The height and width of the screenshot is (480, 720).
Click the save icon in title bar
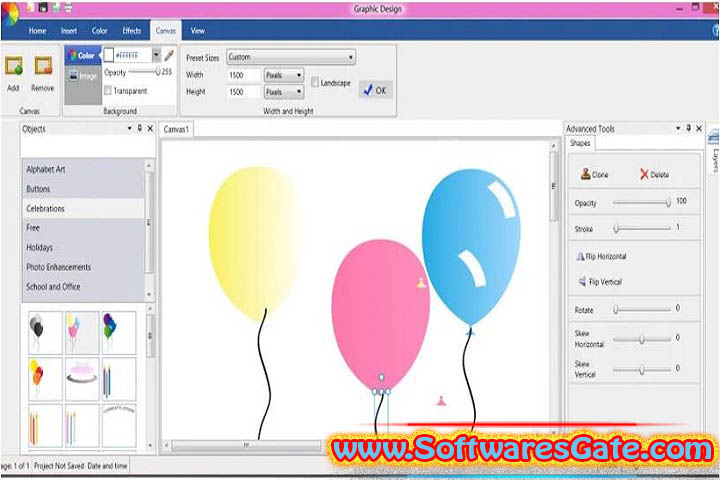click(43, 7)
